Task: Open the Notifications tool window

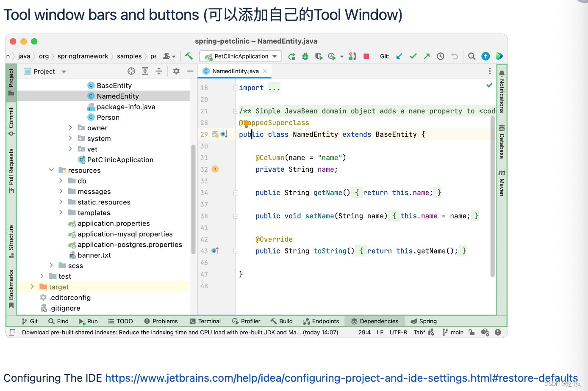Action: (x=502, y=92)
